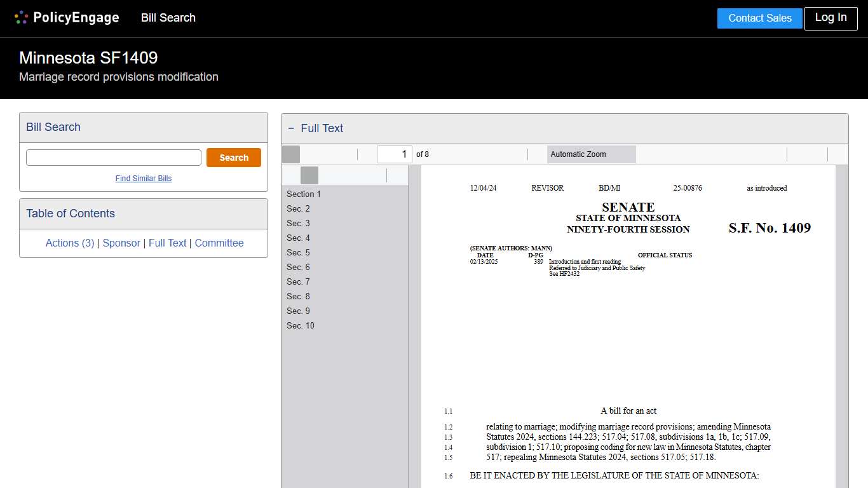Open Bill Search in the top navigation
868x488 pixels.
168,18
